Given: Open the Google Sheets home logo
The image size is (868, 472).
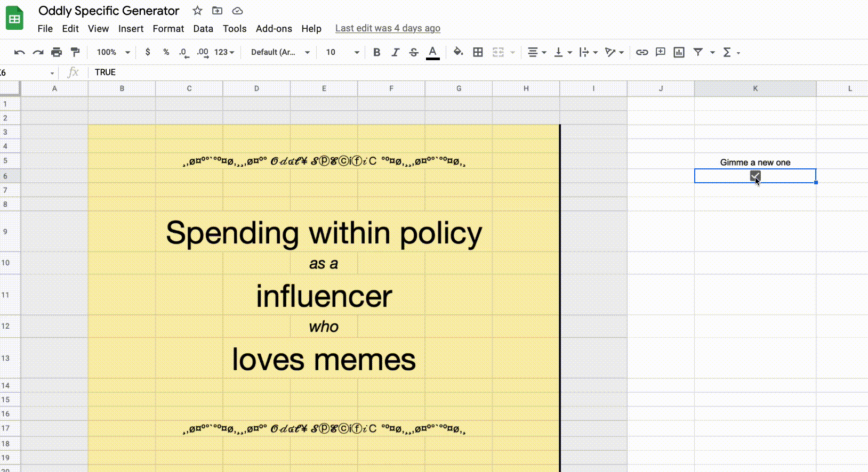Looking at the screenshot, I should pyautogui.click(x=14, y=19).
